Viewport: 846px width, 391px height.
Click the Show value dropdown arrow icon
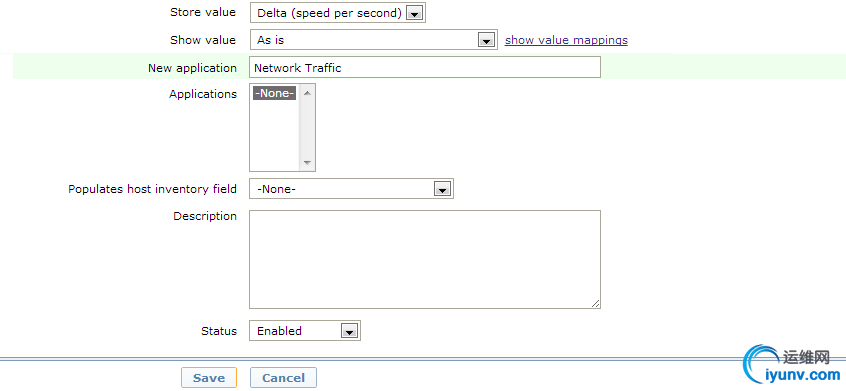[486, 40]
